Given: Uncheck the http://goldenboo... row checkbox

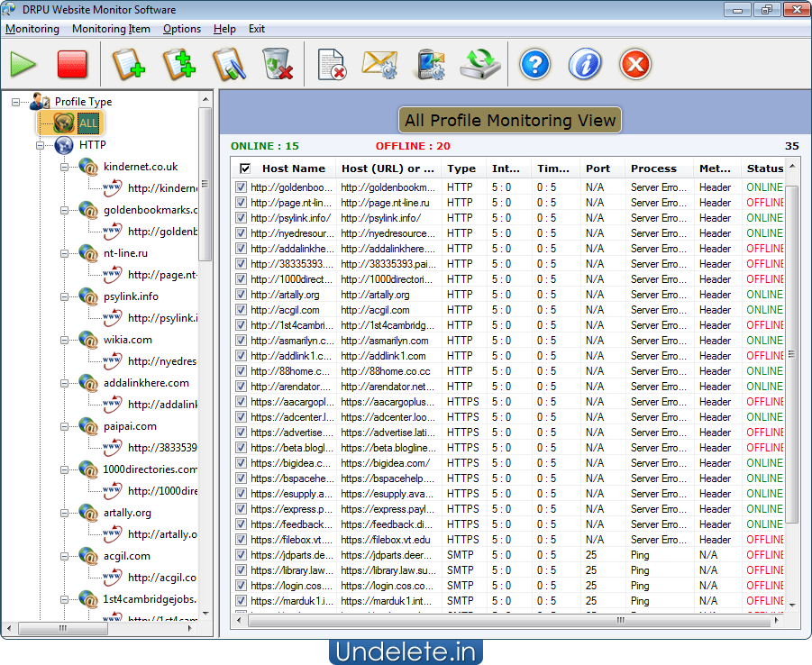Looking at the screenshot, I should 241,187.
